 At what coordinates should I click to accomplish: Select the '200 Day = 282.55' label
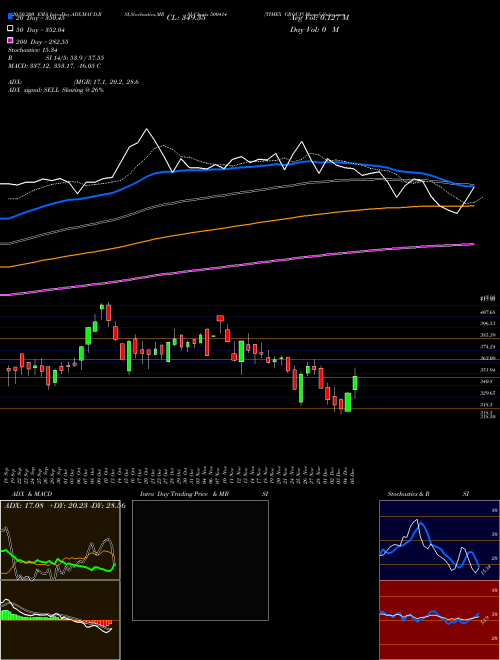[x=42, y=42]
